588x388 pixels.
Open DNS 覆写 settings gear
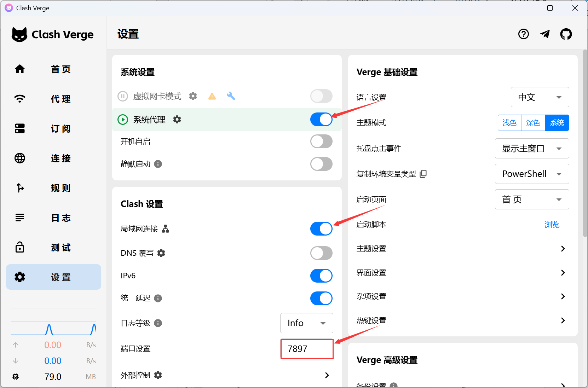coord(161,253)
